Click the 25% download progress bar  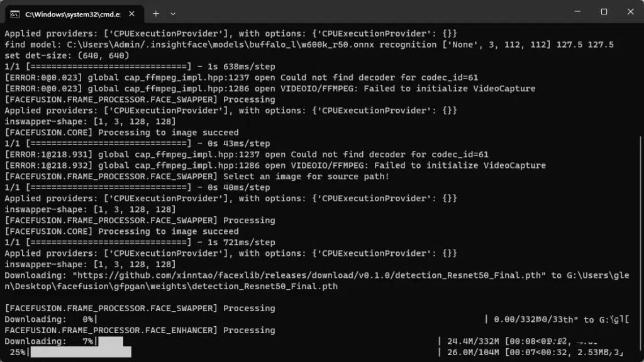pos(80,353)
